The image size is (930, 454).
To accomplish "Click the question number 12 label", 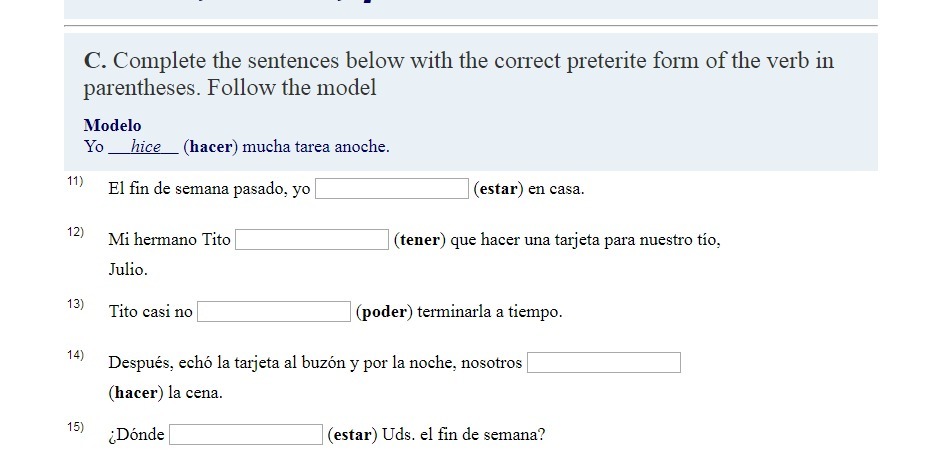I will [75, 232].
